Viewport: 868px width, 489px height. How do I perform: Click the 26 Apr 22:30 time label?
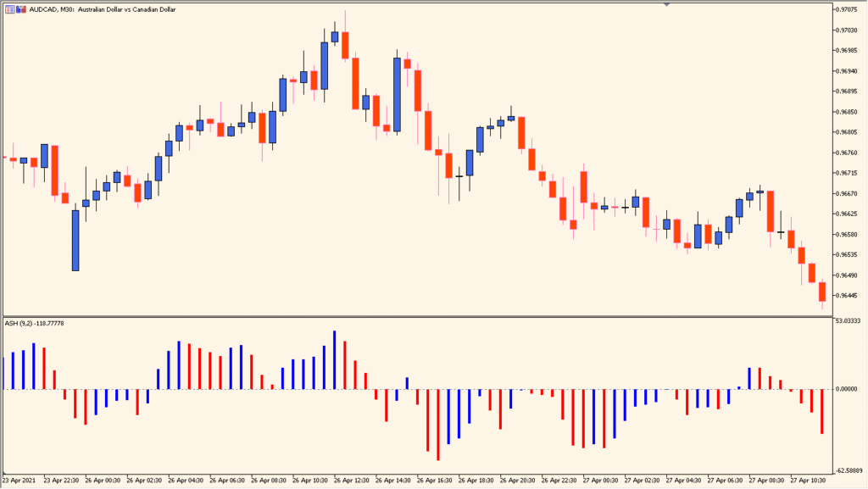coord(559,481)
